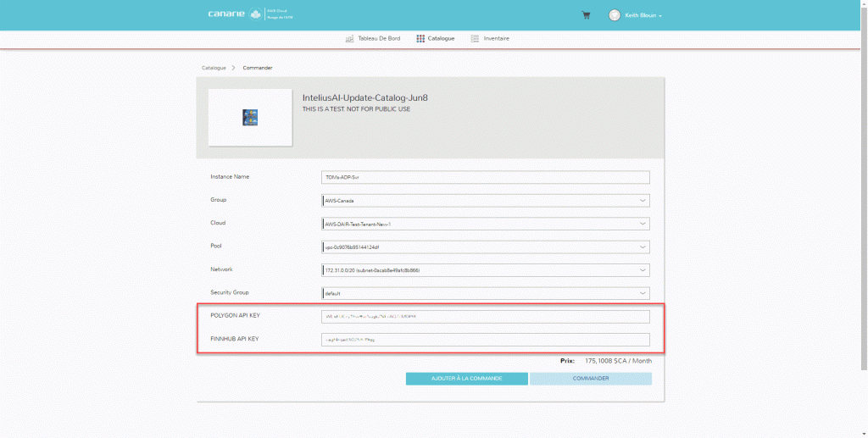Click the Commander breadcrumb item
The image size is (868, 438).
(x=258, y=68)
